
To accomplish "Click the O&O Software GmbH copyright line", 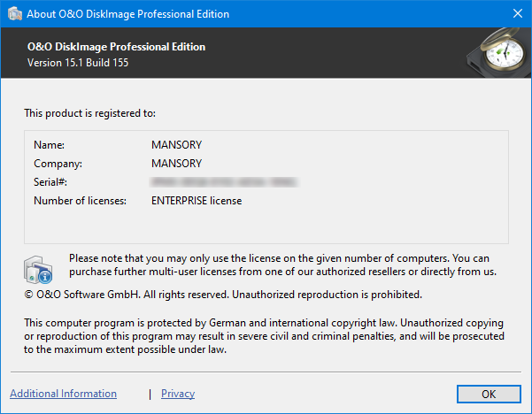I will [x=223, y=294].
